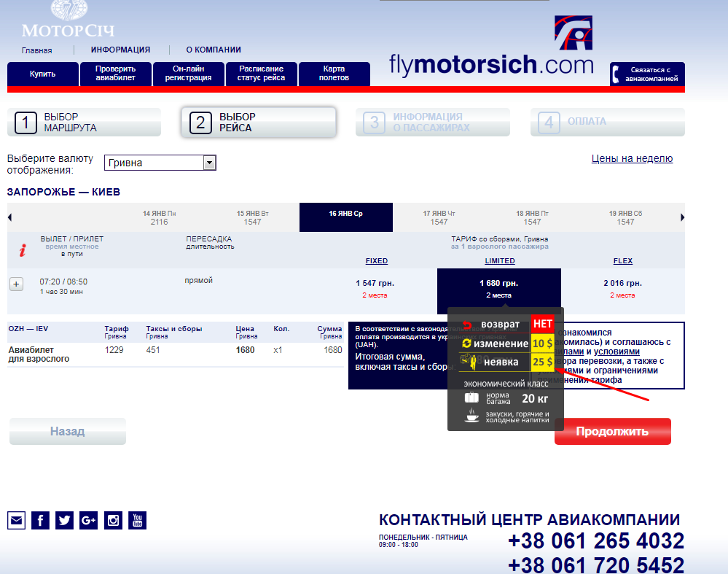Click phone number +38 061 720 5452
The height and width of the screenshot is (574, 728).
(596, 565)
